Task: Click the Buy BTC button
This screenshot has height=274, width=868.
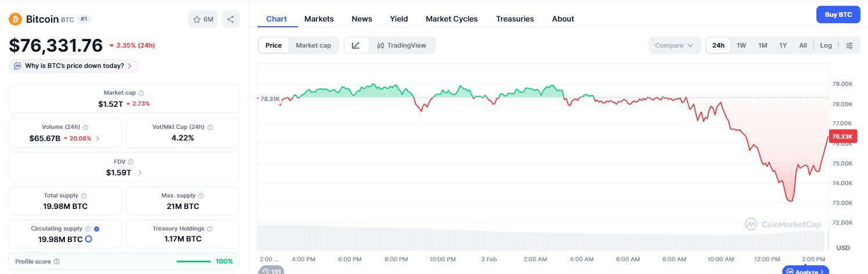Action: pos(838,15)
